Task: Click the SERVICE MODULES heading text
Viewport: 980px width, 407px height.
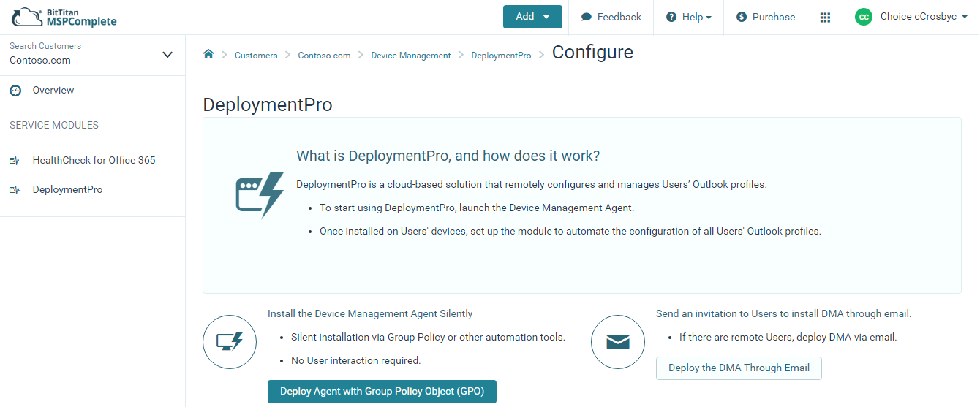Action: point(54,125)
